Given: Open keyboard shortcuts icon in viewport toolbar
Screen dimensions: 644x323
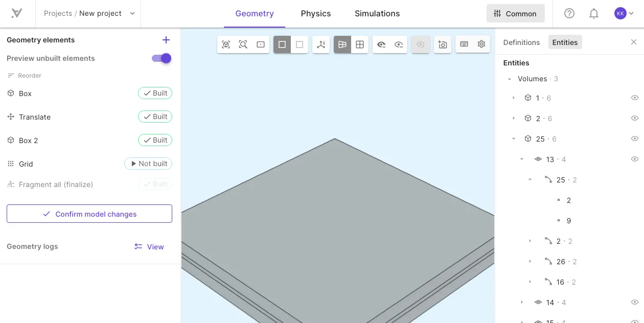Looking at the screenshot, I should pyautogui.click(x=464, y=44).
